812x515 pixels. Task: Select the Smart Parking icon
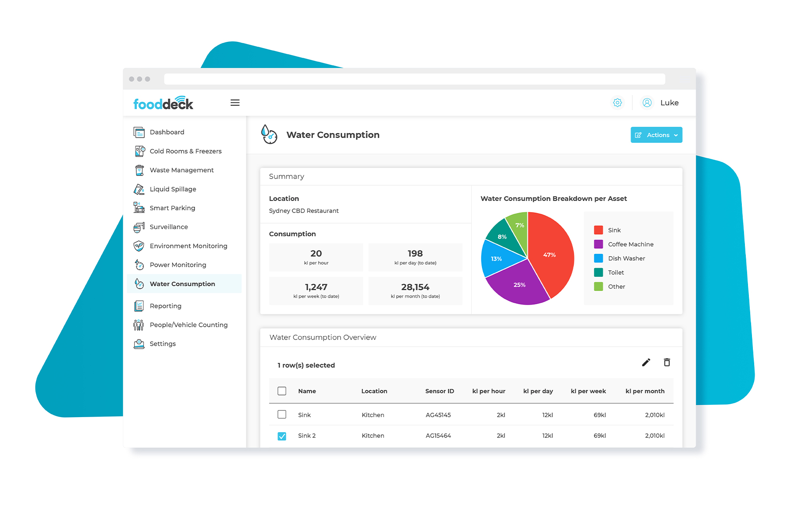click(139, 208)
